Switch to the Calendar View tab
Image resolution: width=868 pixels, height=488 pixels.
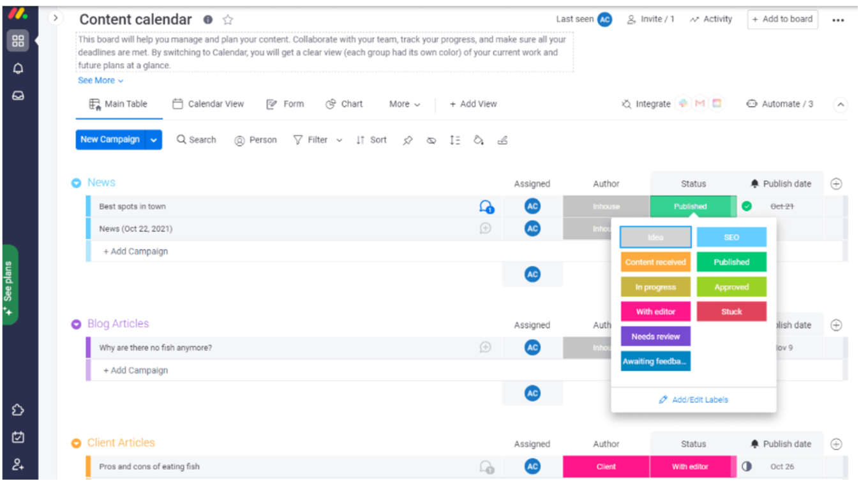point(208,104)
